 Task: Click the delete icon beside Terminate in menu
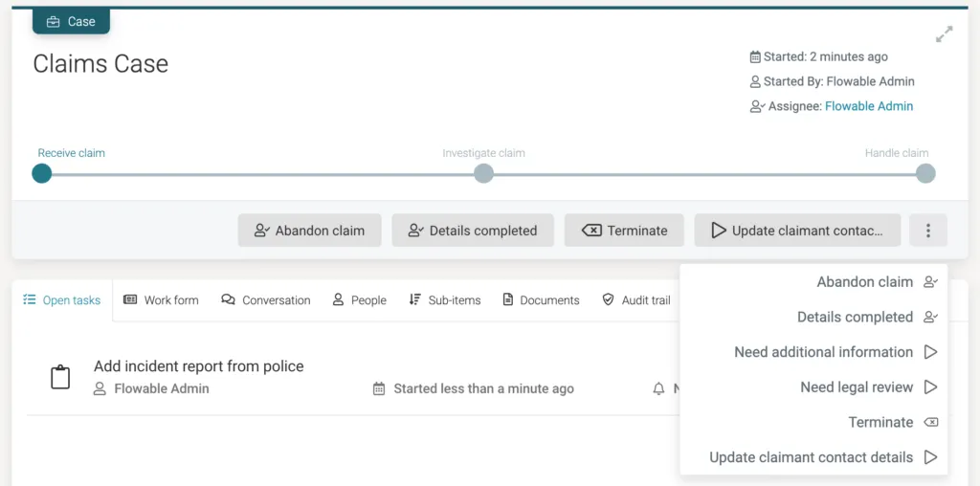click(x=930, y=422)
